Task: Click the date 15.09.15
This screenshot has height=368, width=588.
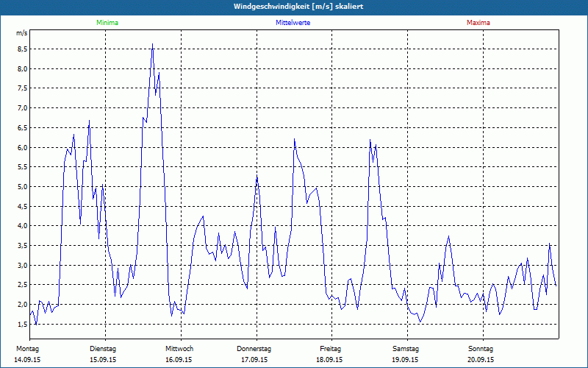Action: [103, 360]
